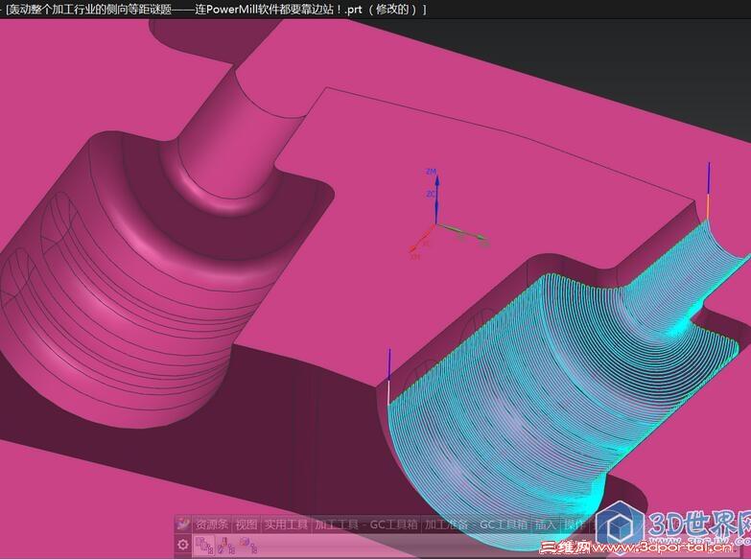The width and height of the screenshot is (751, 560).
Task: Switch to the 视图 tab
Action: pos(246,525)
